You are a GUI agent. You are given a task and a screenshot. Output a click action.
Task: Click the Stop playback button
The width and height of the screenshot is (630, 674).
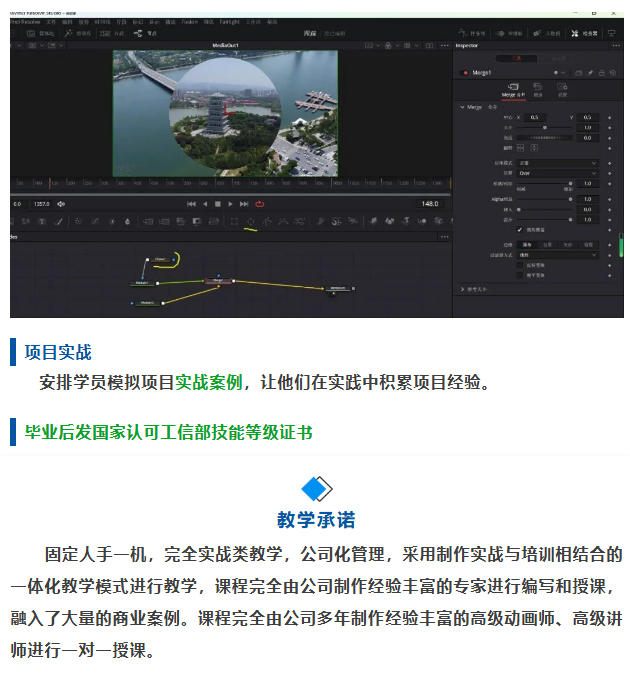218,204
